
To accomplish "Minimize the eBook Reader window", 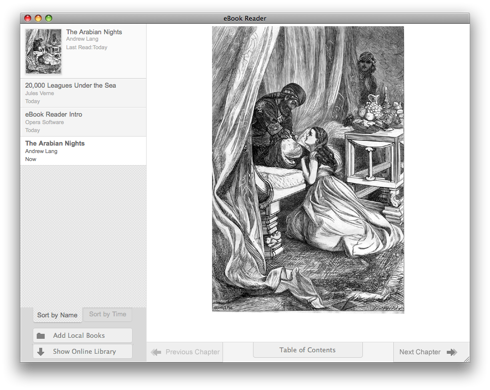I will (x=38, y=18).
